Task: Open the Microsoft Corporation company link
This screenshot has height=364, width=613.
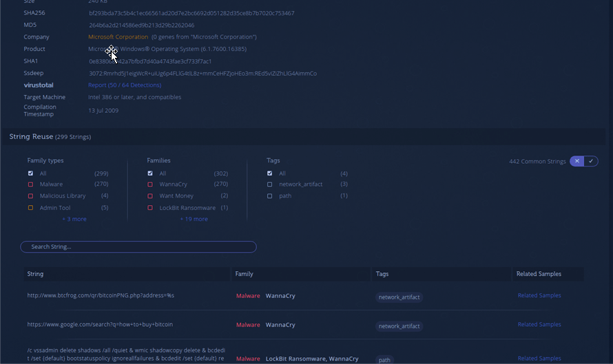Action: (x=118, y=36)
